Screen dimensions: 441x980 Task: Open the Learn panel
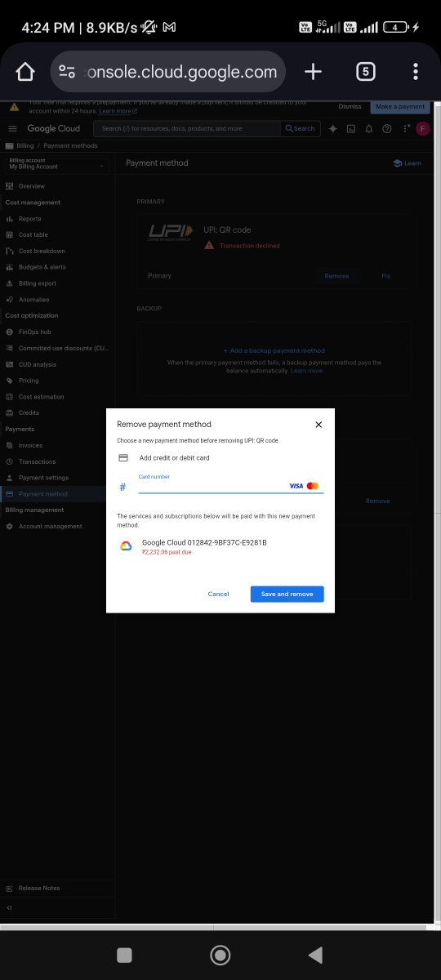click(407, 163)
